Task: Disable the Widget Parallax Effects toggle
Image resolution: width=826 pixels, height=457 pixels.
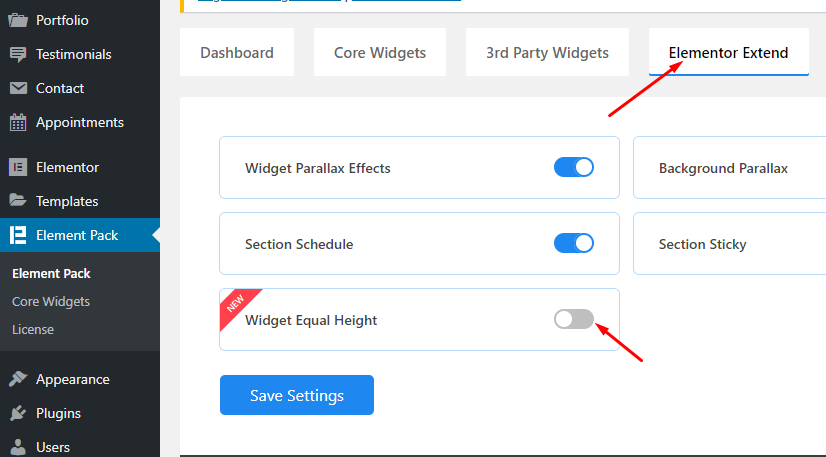Action: pos(574,167)
